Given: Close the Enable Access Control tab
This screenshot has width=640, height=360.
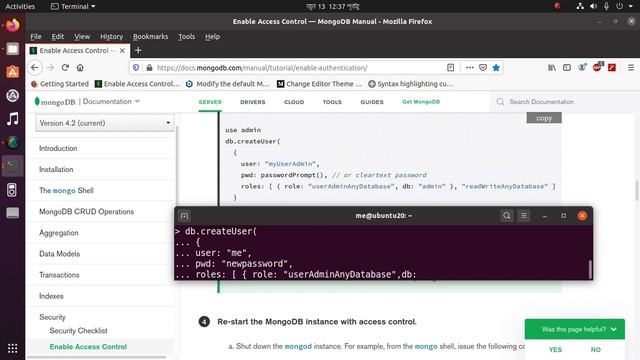Looking at the screenshot, I should pyautogui.click(x=122, y=51).
